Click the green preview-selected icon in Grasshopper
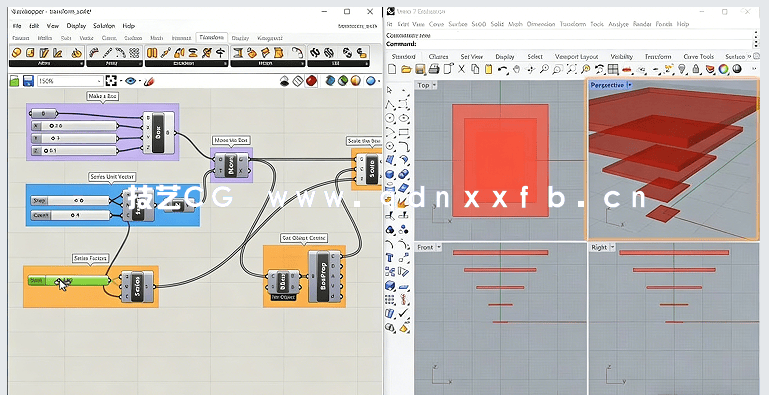The height and width of the screenshot is (395, 769). (x=343, y=81)
